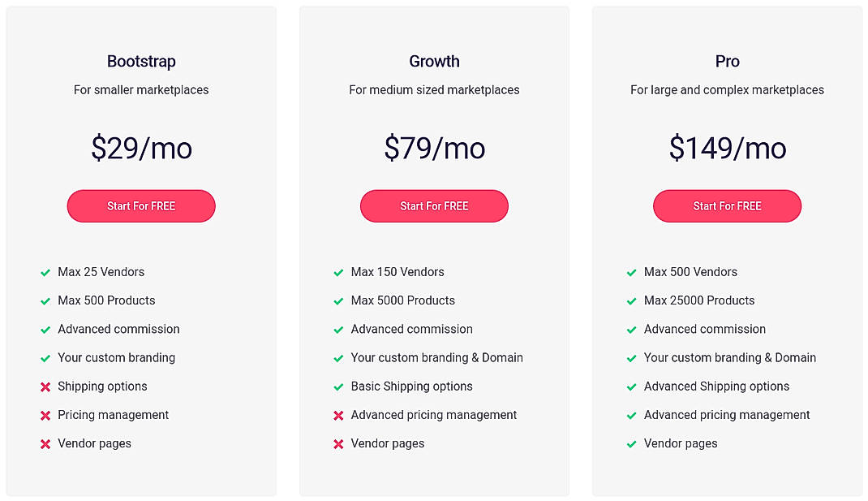Select the Growth plan title

[x=434, y=61]
